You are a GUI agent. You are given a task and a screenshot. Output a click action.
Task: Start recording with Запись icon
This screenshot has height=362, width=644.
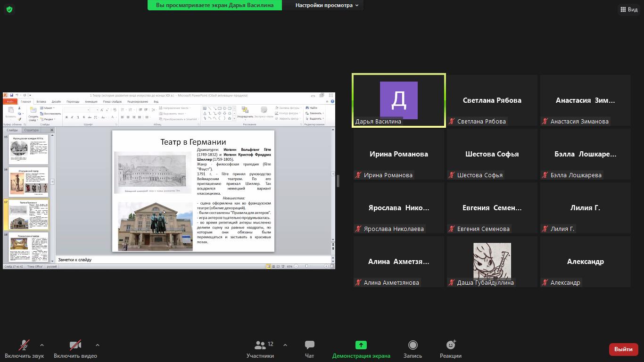[x=413, y=346]
